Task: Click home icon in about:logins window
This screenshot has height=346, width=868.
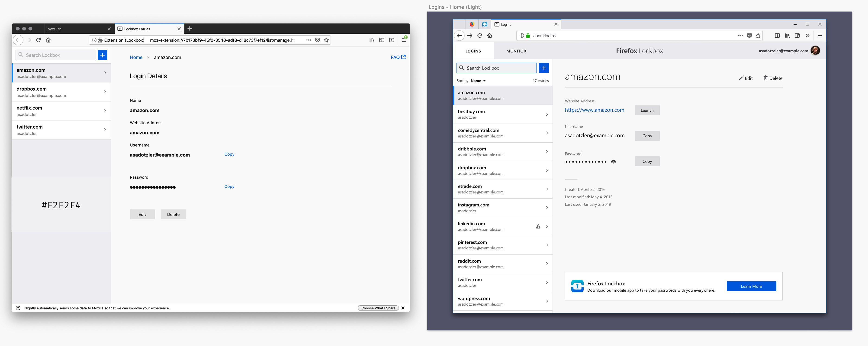Action: [x=490, y=35]
